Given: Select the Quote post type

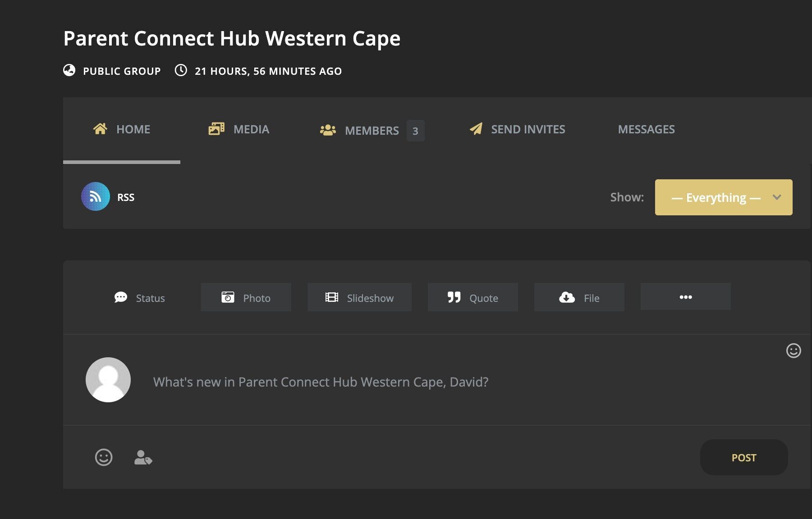Looking at the screenshot, I should 473,297.
